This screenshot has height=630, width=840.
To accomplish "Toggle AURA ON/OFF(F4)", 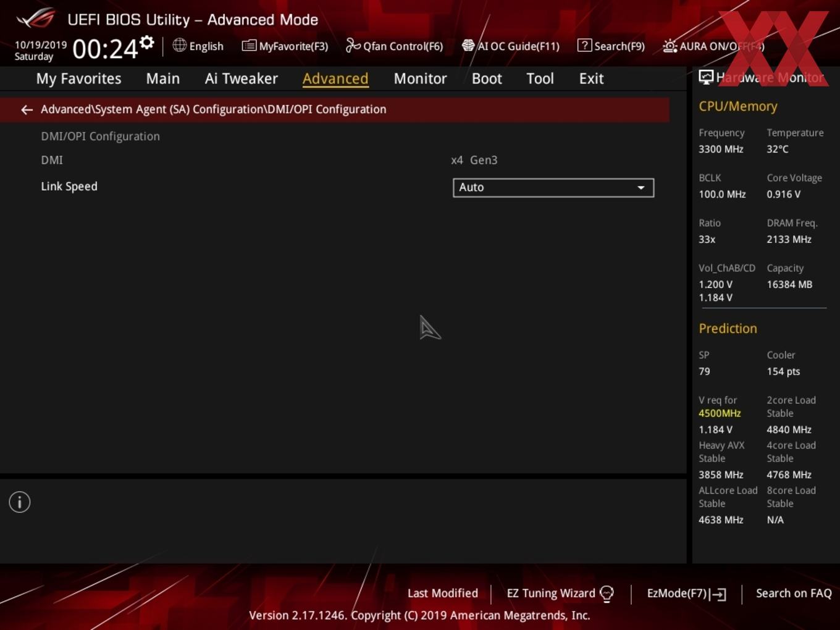I will tap(713, 46).
